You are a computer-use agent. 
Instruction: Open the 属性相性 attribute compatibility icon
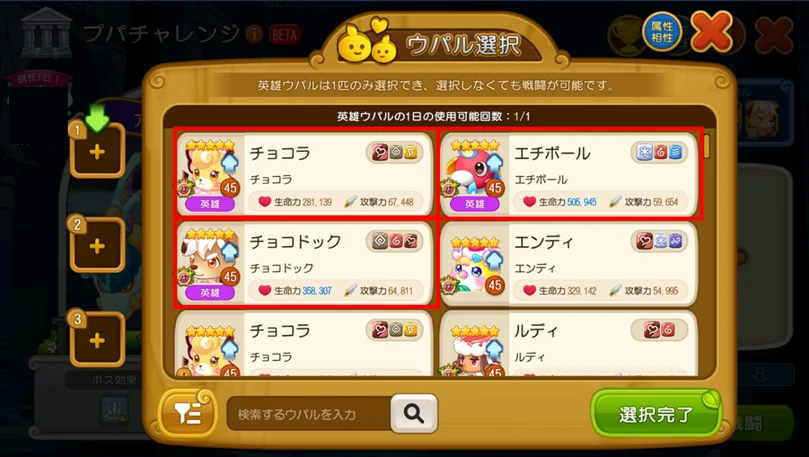pyautogui.click(x=661, y=32)
